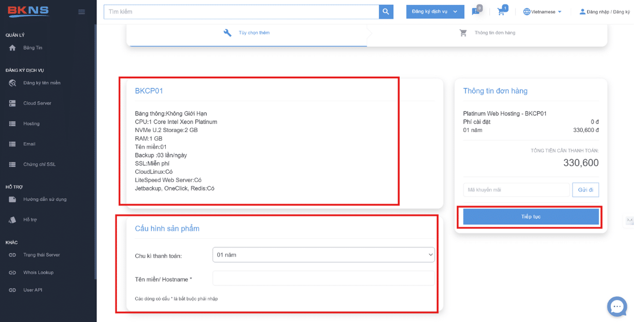The image size is (644, 322).
Task: Click the Chứng chỉ SSL sidebar icon
Action: point(13,164)
